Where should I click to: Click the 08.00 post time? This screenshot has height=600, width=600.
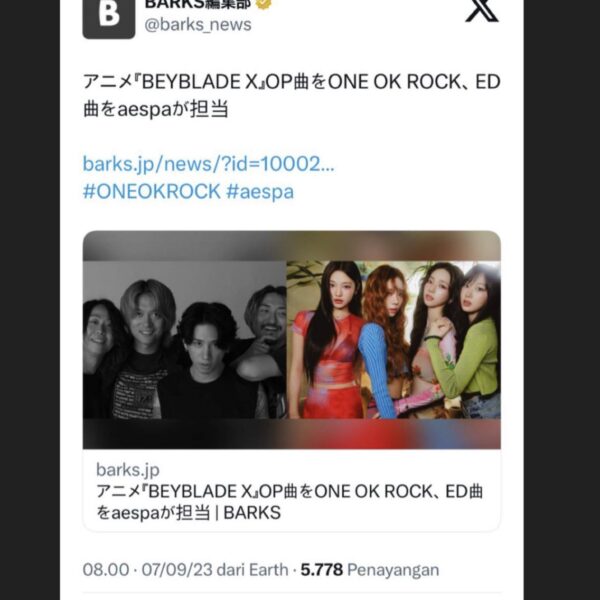(x=106, y=570)
